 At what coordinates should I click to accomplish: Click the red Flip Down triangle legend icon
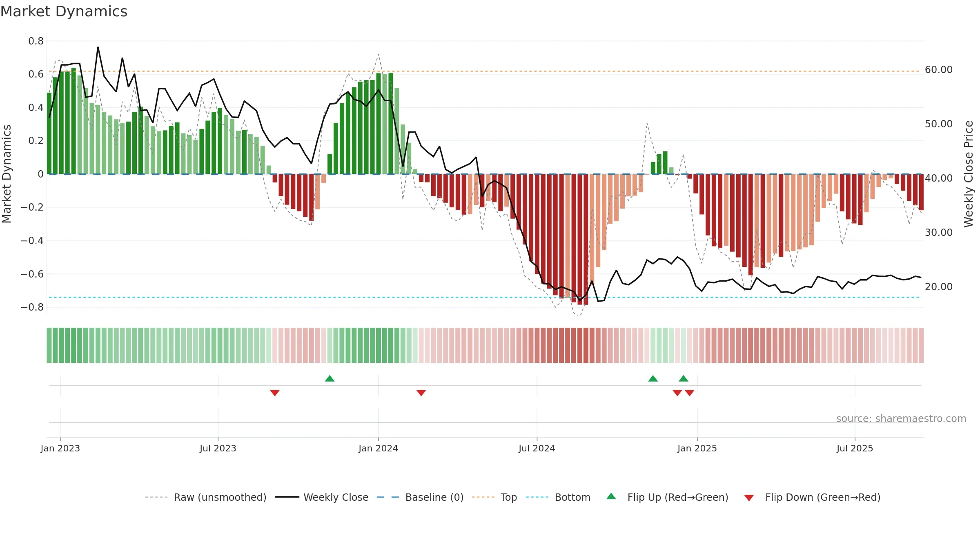[x=749, y=498]
